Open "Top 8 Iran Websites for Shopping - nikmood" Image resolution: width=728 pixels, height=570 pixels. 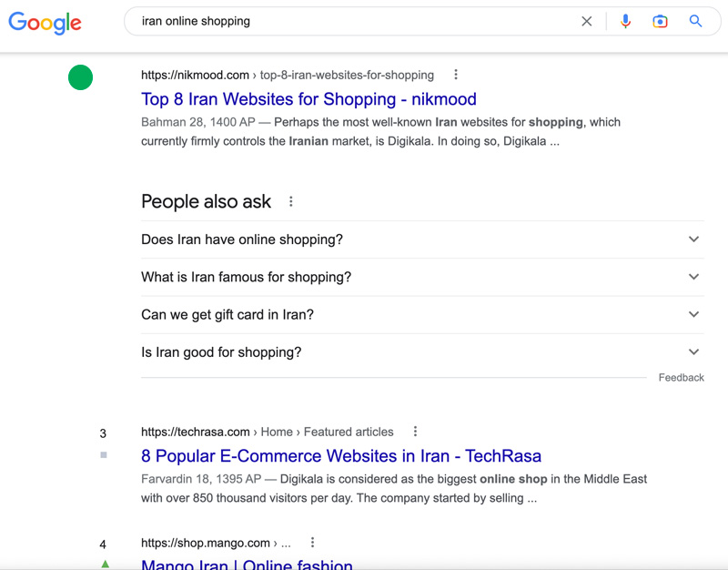(x=308, y=99)
